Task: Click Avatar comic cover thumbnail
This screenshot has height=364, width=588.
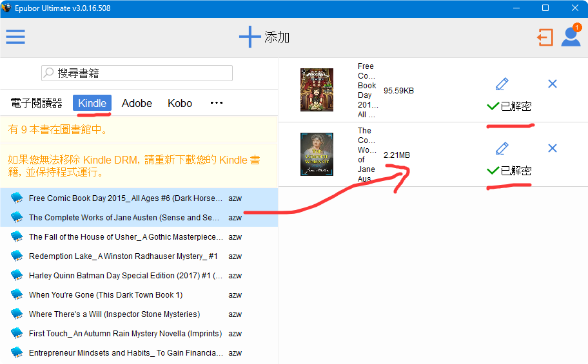Action: click(x=317, y=90)
